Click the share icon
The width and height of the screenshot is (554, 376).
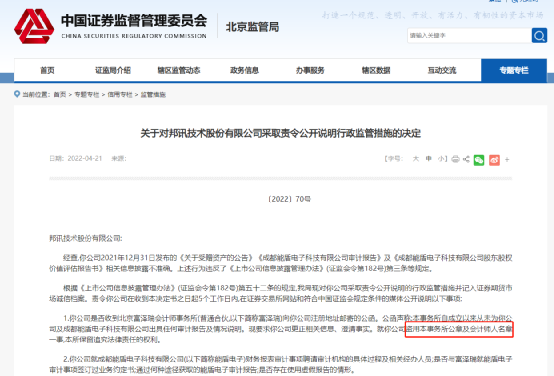466,159
